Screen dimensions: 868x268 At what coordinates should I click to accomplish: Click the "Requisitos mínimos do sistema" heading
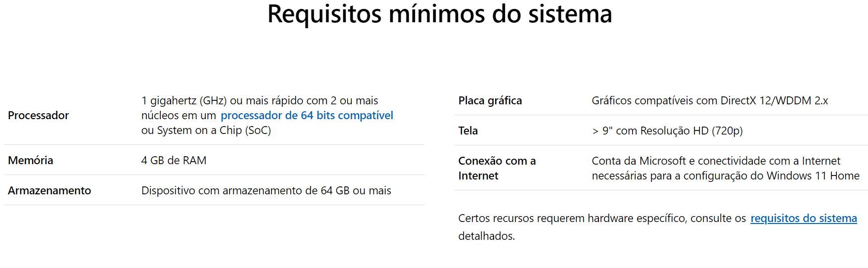tap(439, 14)
